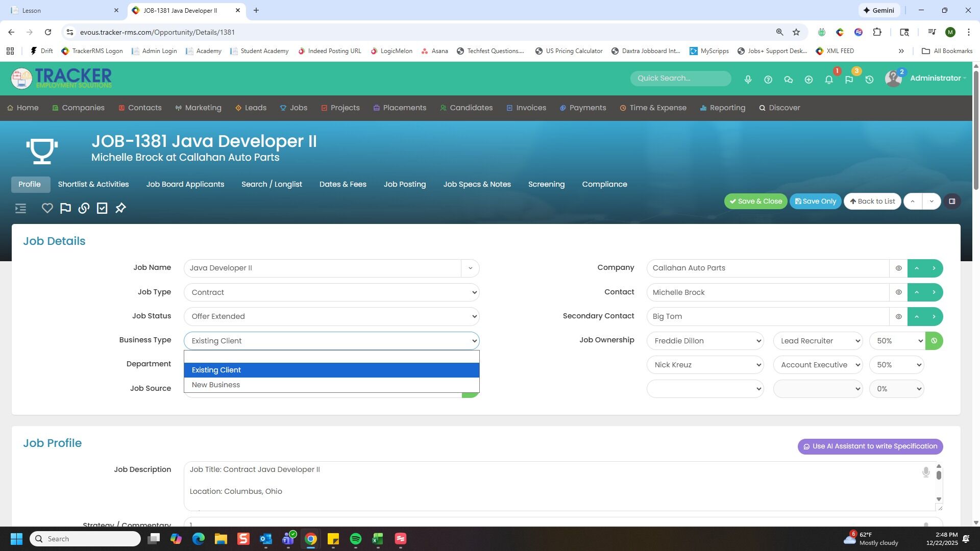Screen dimensions: 980x551
Task: Click the eye icon beside Michelle Brock contact
Action: tap(898, 292)
